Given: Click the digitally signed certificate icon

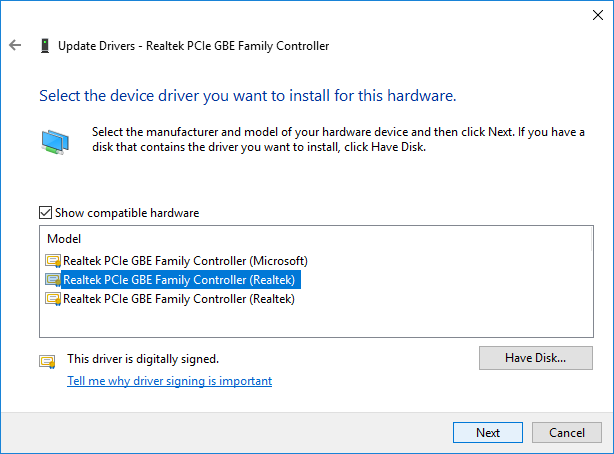Looking at the screenshot, I should coord(47,360).
